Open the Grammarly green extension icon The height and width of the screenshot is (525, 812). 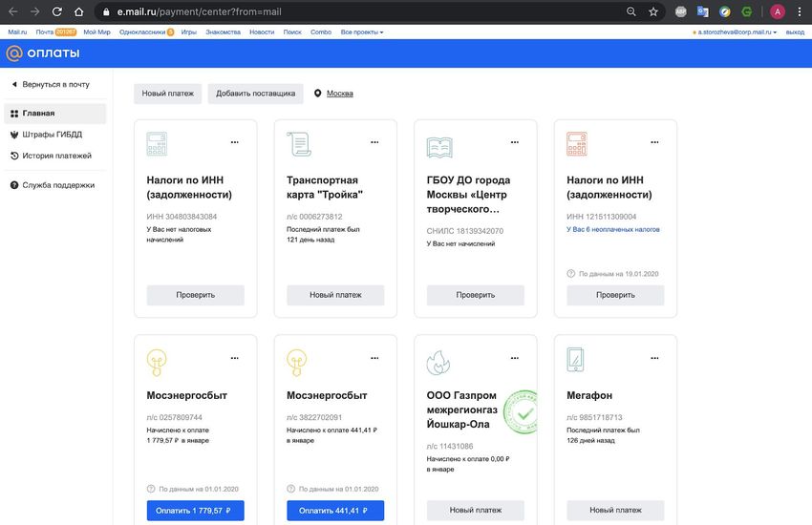(x=746, y=11)
